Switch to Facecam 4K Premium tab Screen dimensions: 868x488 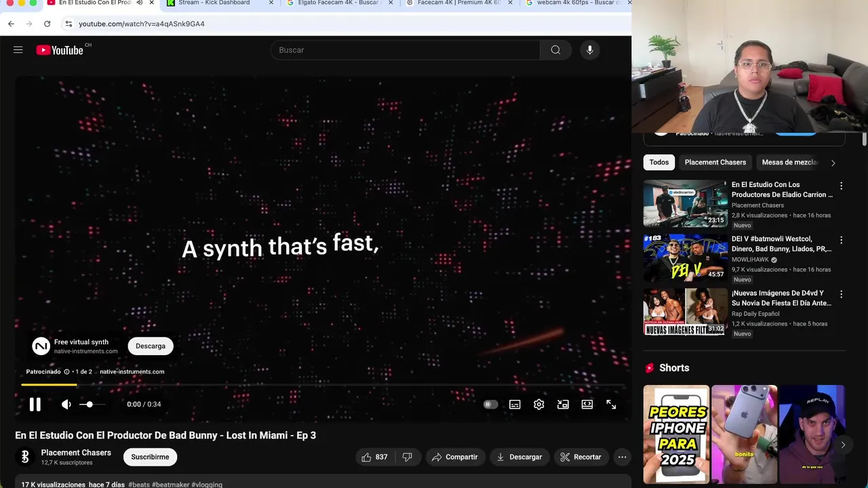[x=459, y=3]
